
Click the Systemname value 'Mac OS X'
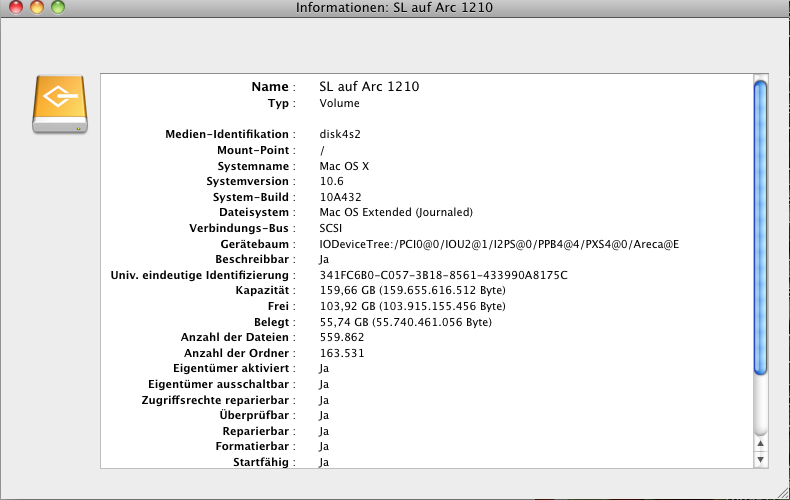[x=344, y=166]
